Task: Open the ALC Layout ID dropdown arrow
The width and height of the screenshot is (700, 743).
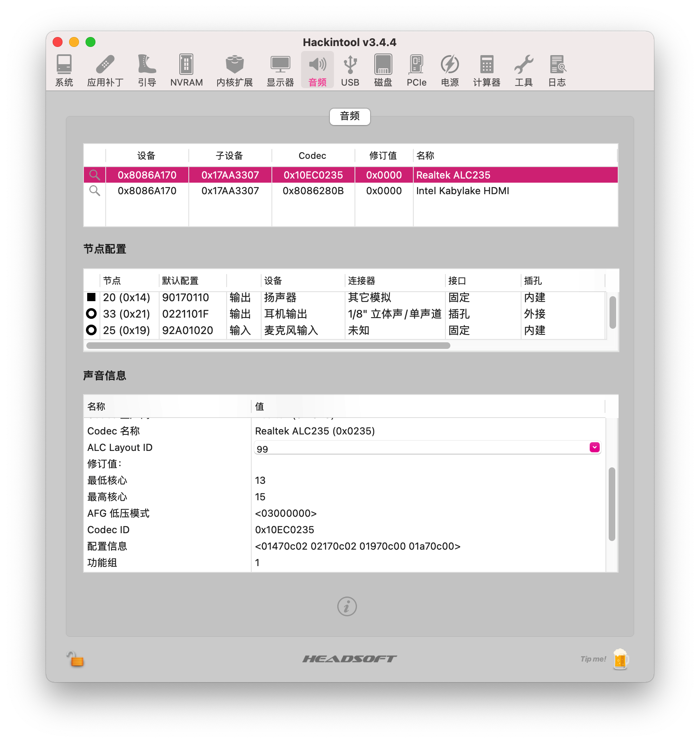Action: pos(594,447)
